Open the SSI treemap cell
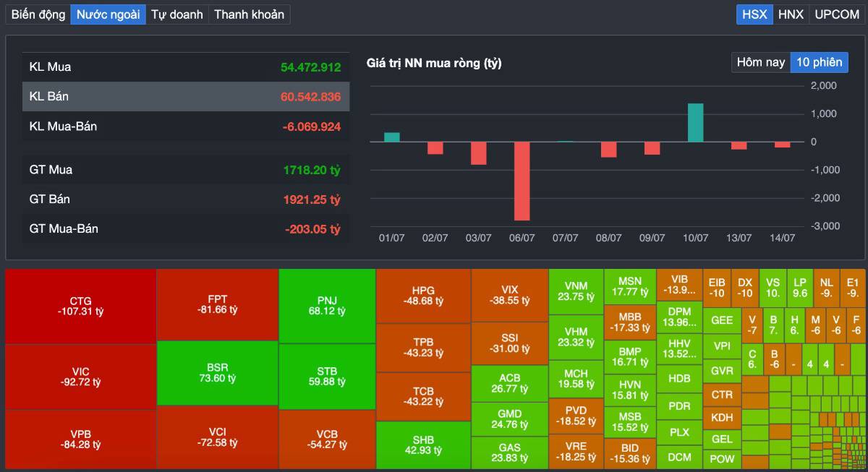 tap(509, 343)
